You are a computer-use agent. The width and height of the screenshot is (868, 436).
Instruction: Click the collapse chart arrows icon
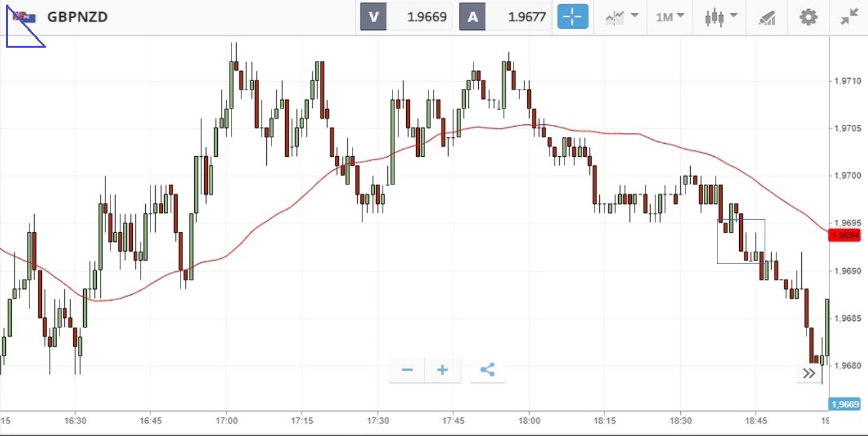point(849,17)
